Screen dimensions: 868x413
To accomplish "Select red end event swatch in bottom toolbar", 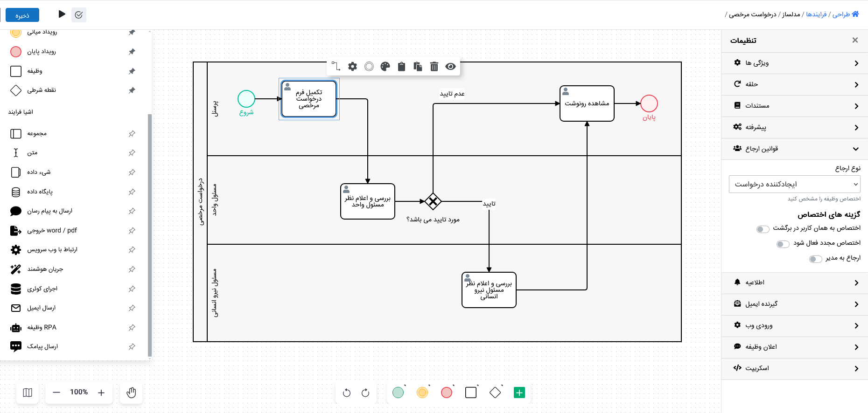I will (447, 392).
